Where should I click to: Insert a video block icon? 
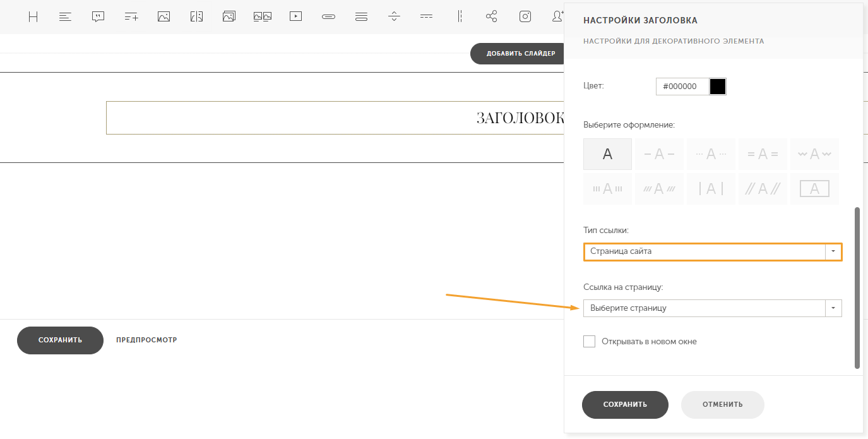[x=295, y=17]
